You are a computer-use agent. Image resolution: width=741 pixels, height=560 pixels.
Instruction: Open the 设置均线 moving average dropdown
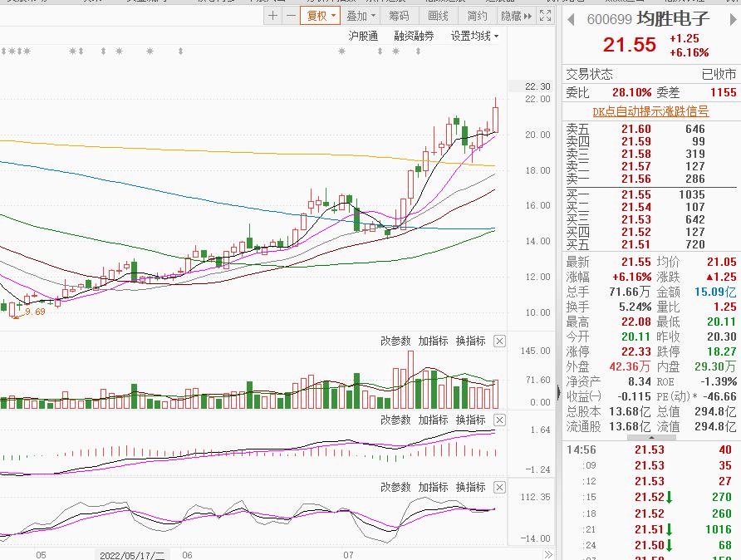(x=474, y=36)
